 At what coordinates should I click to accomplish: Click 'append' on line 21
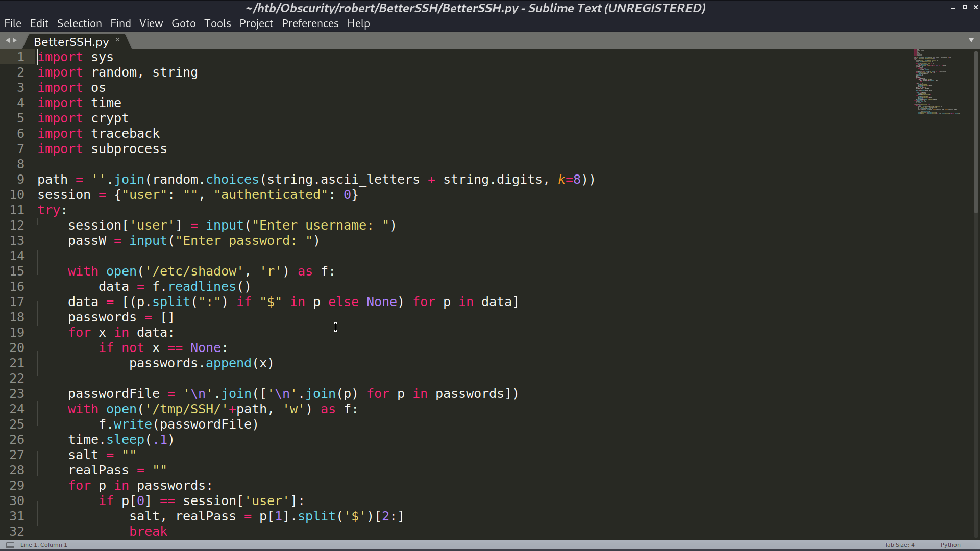point(229,363)
